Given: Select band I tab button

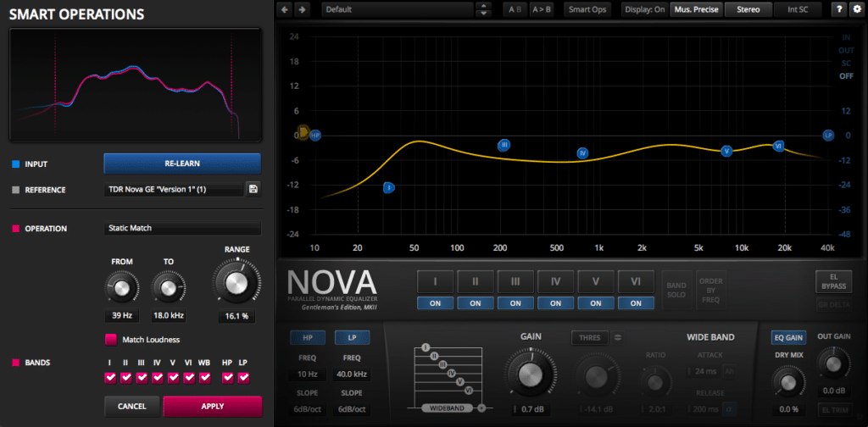Looking at the screenshot, I should point(435,281).
